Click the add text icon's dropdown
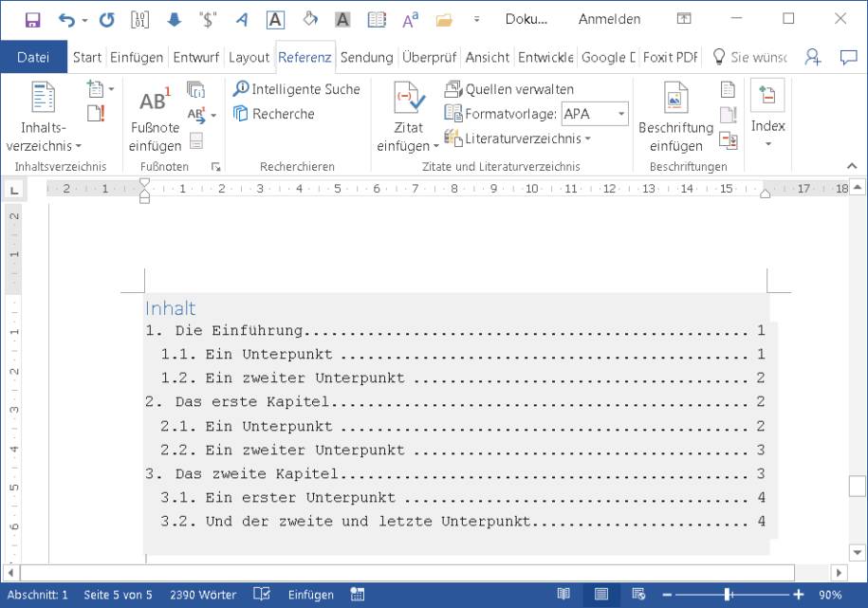 (112, 88)
